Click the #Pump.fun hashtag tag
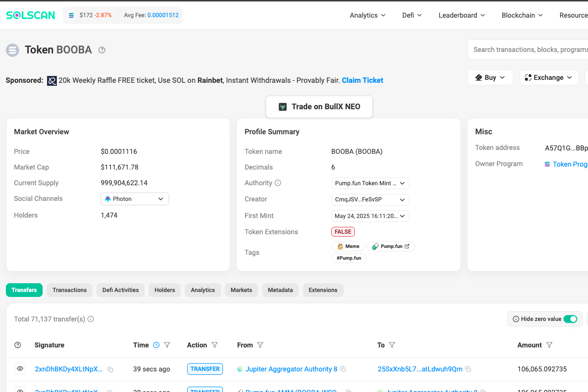This screenshot has width=588, height=392. 349,258
